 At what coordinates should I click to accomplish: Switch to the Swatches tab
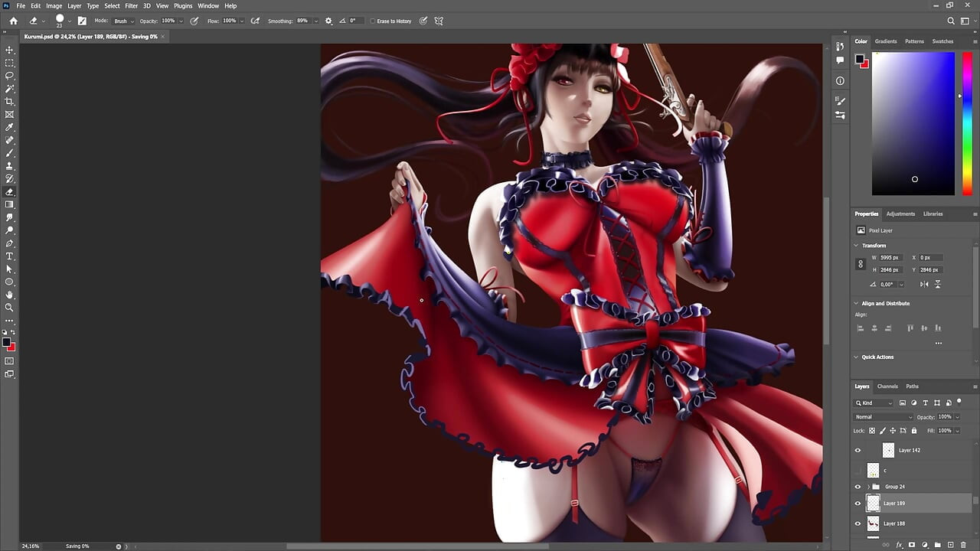pyautogui.click(x=942, y=41)
